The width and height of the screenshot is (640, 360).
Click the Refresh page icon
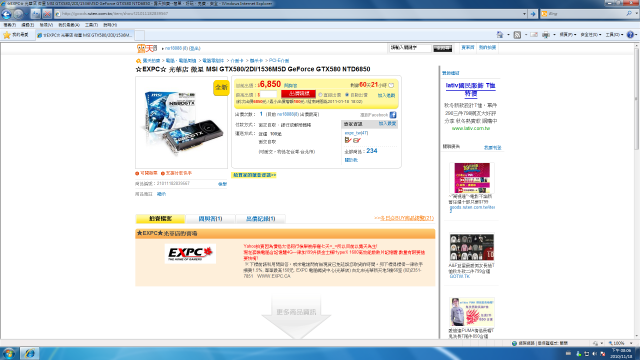point(36,14)
